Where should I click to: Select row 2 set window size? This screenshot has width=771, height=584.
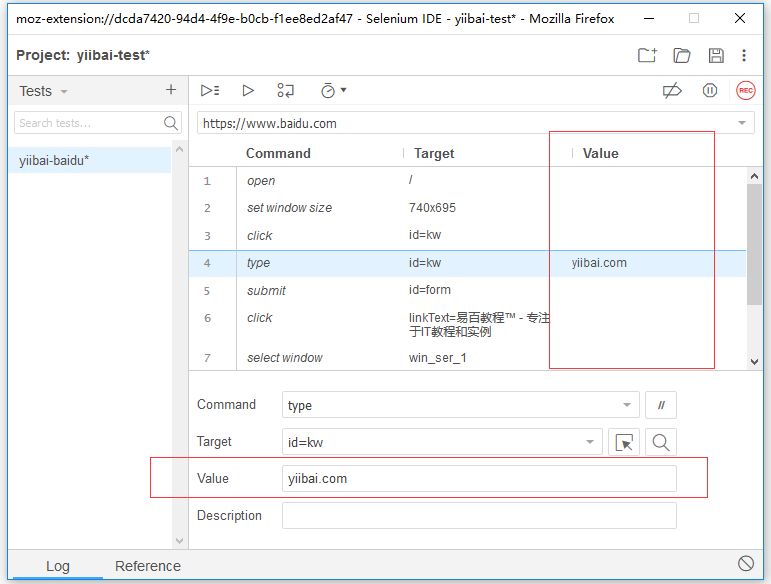pyautogui.click(x=467, y=208)
